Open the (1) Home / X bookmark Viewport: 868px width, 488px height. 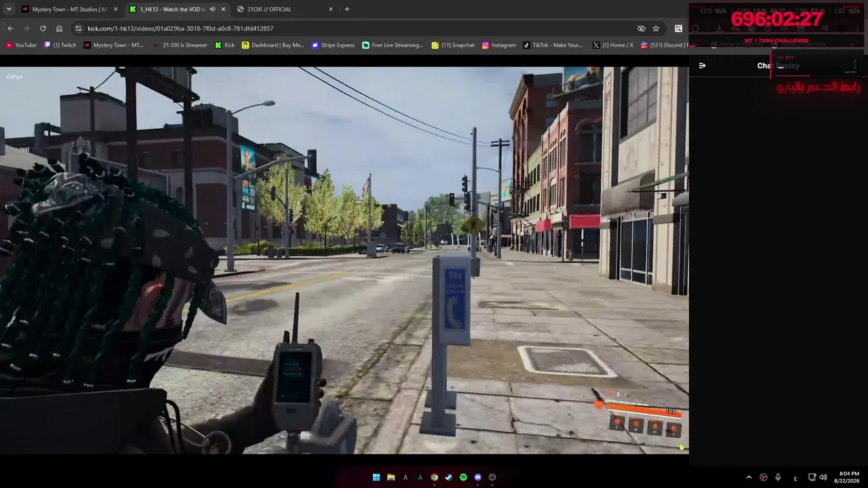pyautogui.click(x=612, y=45)
